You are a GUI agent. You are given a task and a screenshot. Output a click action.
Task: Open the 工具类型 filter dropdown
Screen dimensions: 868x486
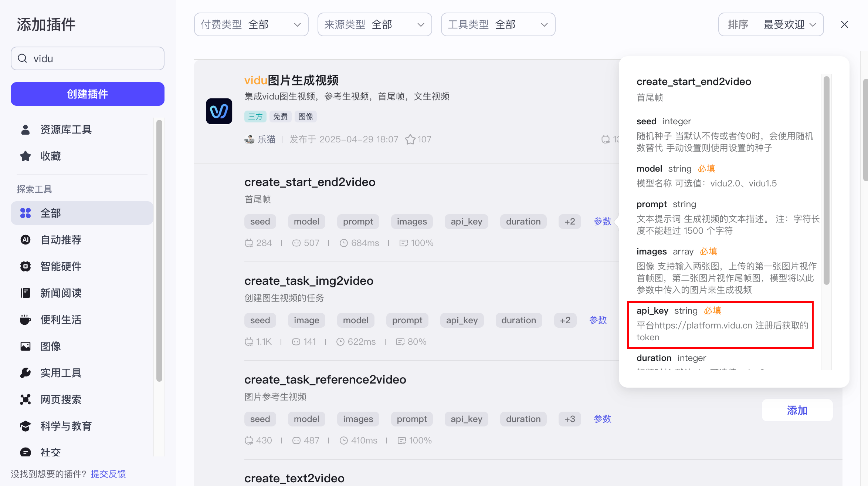coord(498,24)
